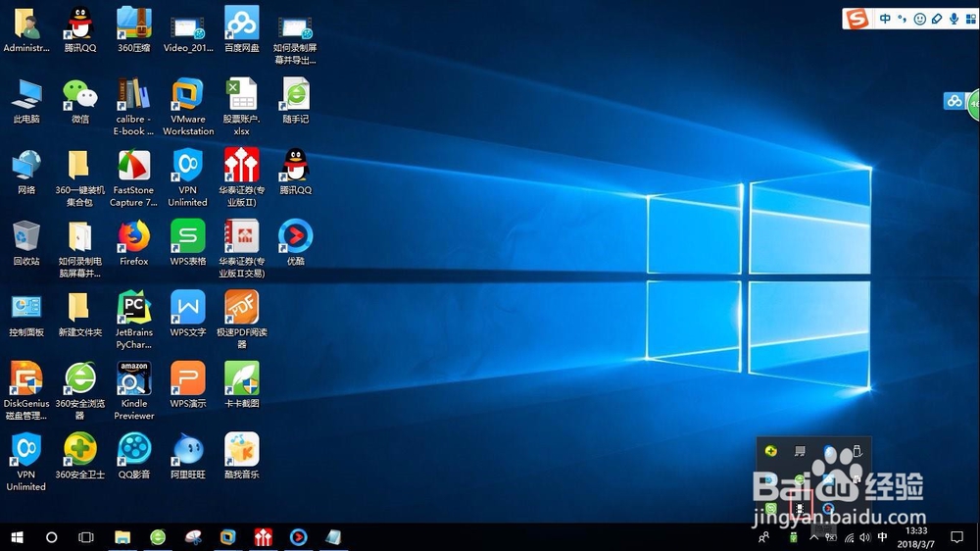Launch 华泰证券(专业版II交易) shortcut
The image size is (980, 551).
tap(242, 249)
